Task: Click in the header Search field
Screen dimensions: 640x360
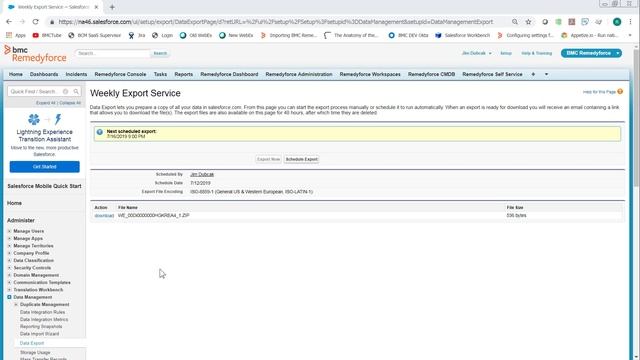Action: [113, 53]
